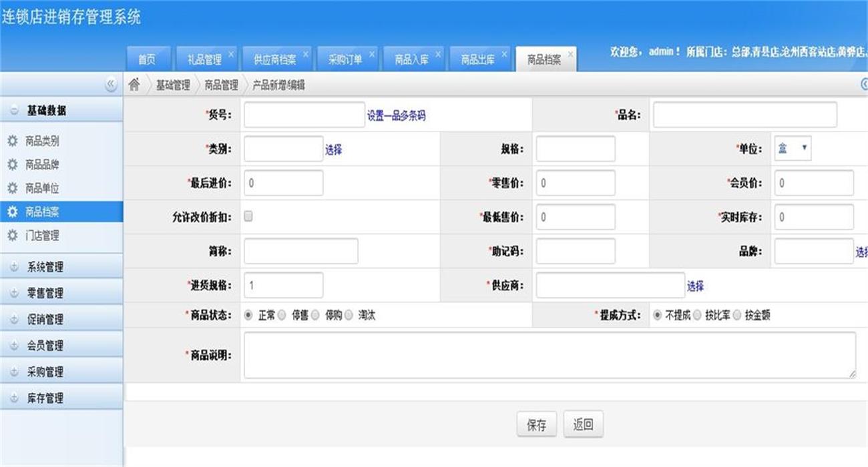Click the gear icon beside 商品类别

coord(12,141)
